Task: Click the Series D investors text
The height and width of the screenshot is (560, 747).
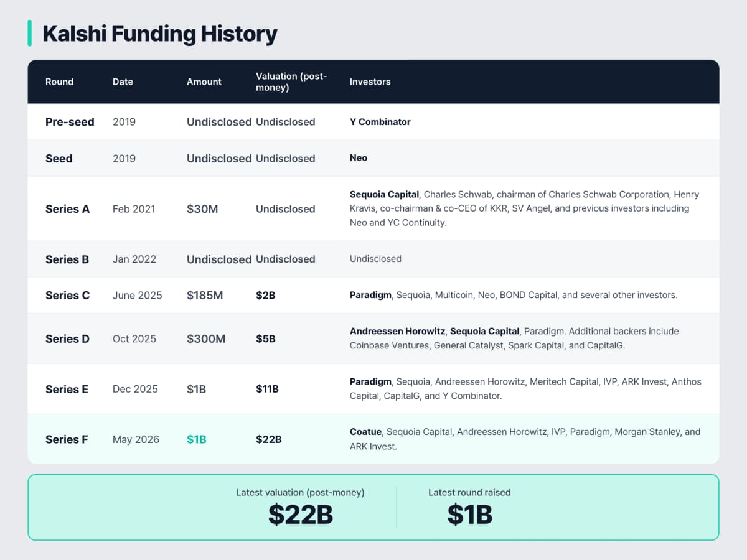Action: [x=514, y=338]
